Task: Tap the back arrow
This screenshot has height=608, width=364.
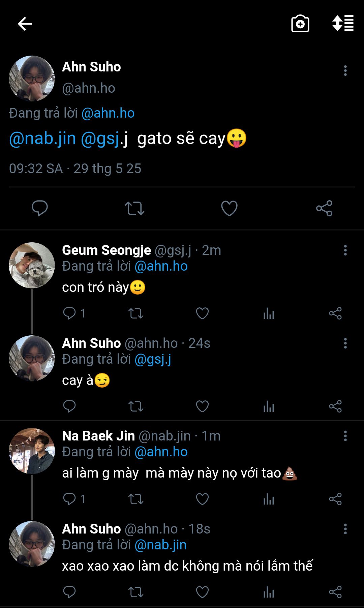Action: pos(25,24)
